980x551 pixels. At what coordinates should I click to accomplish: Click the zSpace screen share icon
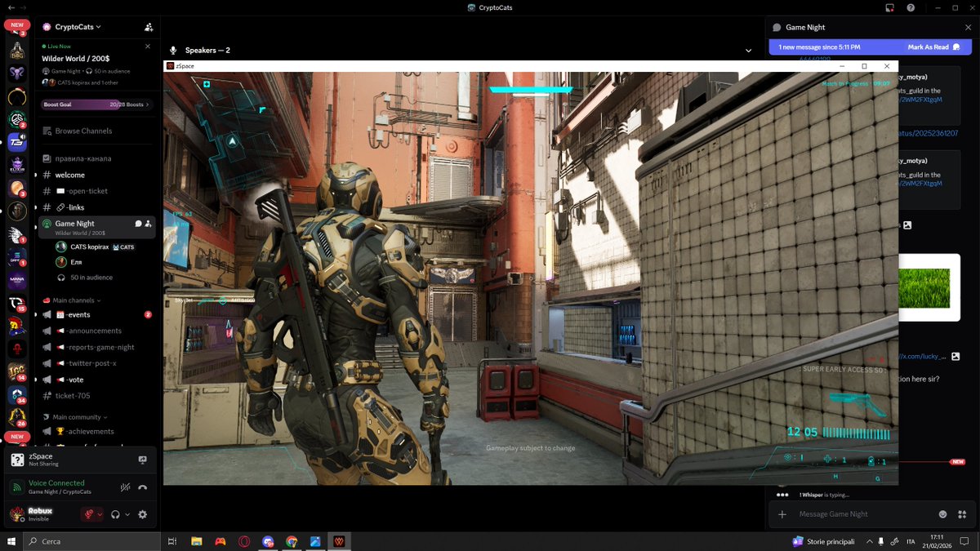coord(142,460)
